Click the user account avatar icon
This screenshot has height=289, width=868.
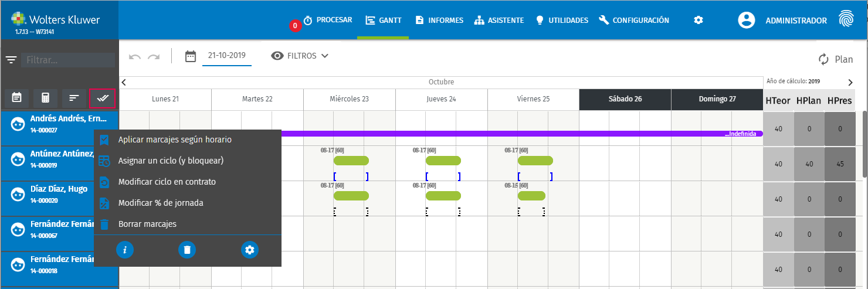click(x=746, y=20)
